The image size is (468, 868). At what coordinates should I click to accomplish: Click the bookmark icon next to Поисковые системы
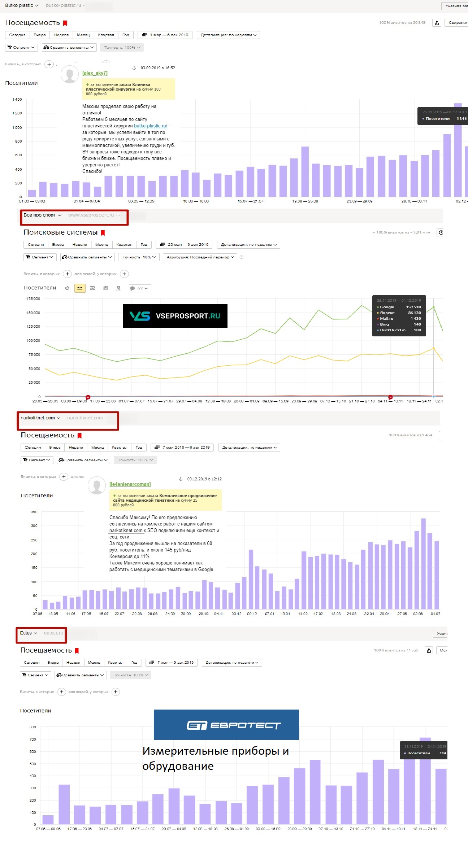[103, 233]
